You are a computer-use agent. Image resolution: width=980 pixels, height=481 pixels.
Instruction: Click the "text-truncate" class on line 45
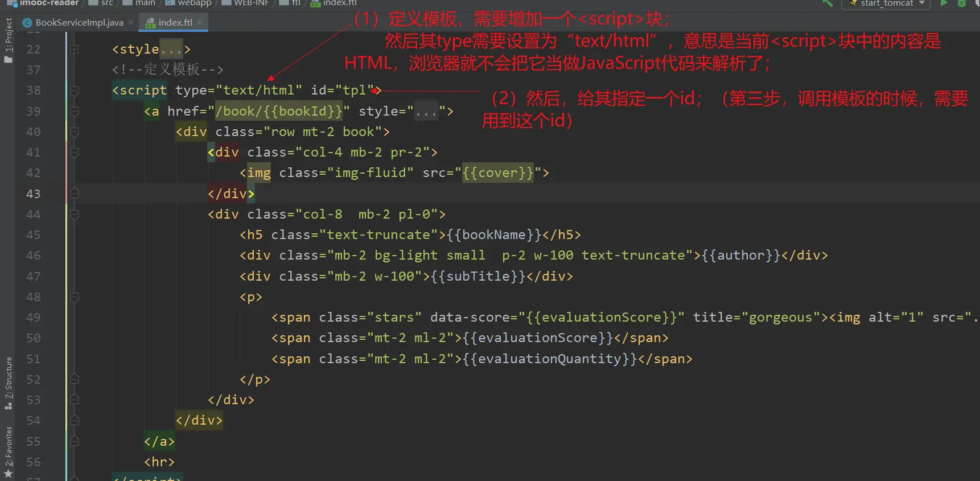pyautogui.click(x=378, y=235)
